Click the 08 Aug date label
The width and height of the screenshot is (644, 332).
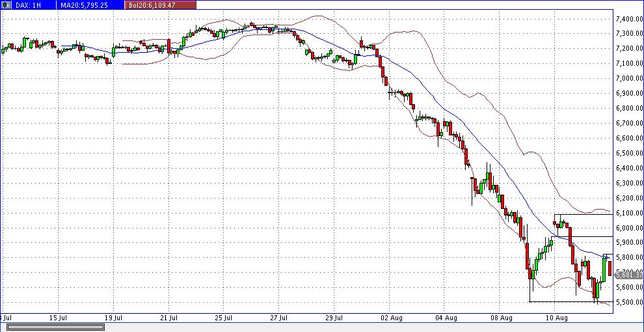pyautogui.click(x=501, y=318)
